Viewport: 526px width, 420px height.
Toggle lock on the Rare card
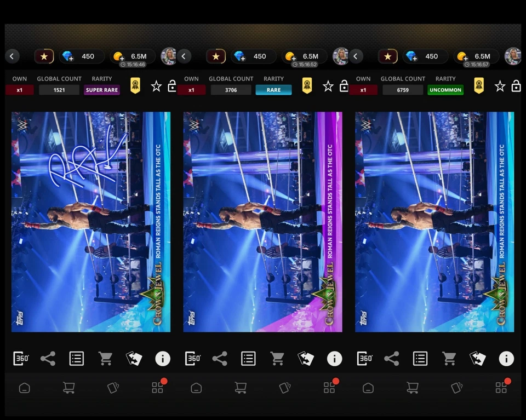[x=344, y=86]
